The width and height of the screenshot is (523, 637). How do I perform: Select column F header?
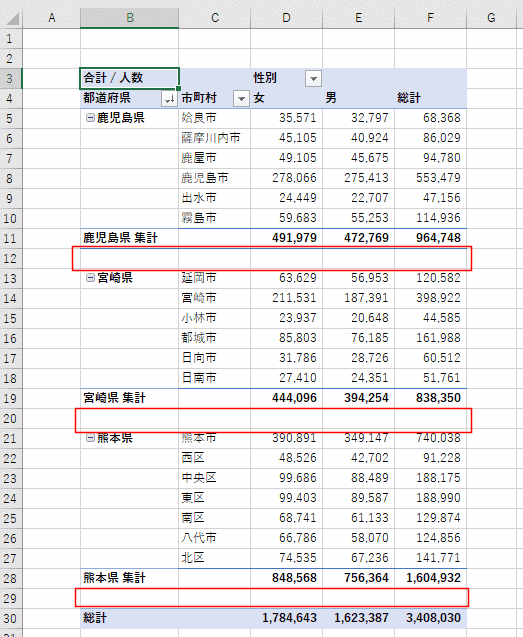tap(430, 18)
